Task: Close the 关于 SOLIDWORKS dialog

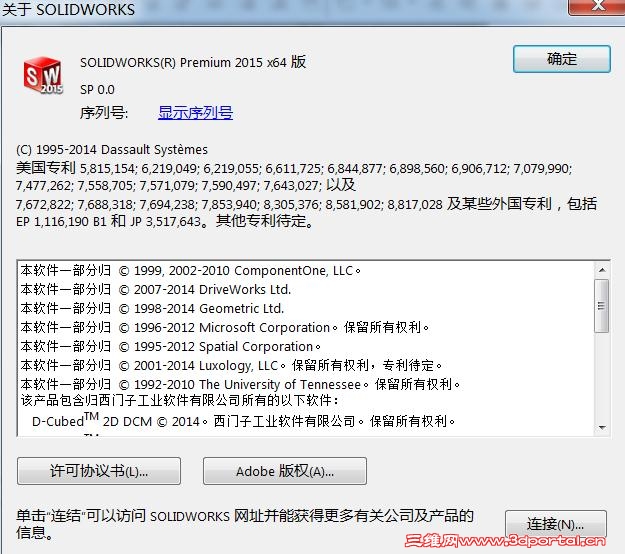Action: [596, 7]
